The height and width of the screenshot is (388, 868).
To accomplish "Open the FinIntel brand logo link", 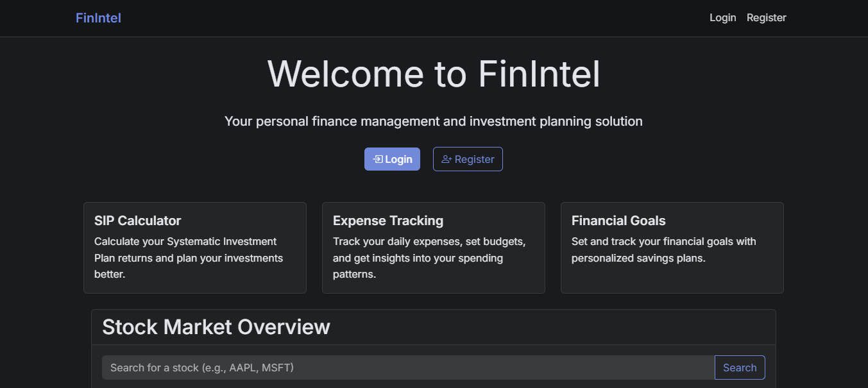I will click(98, 18).
